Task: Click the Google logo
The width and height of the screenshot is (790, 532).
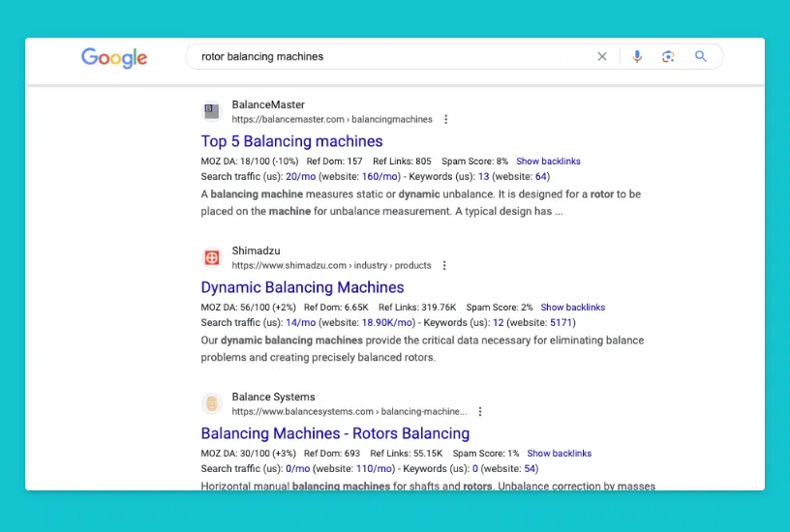Action: point(114,58)
